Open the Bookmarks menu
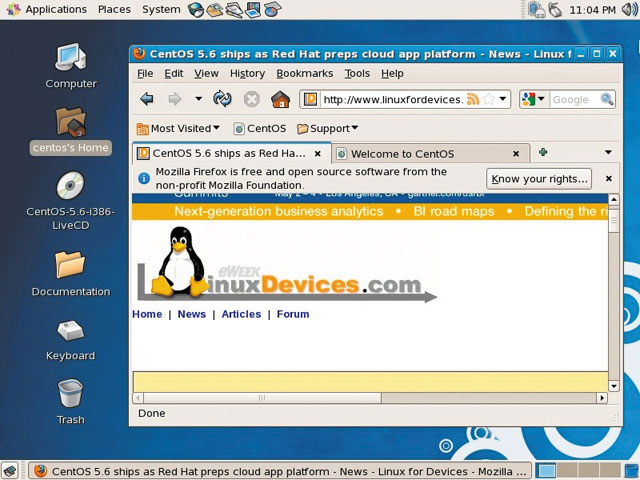 (x=304, y=73)
